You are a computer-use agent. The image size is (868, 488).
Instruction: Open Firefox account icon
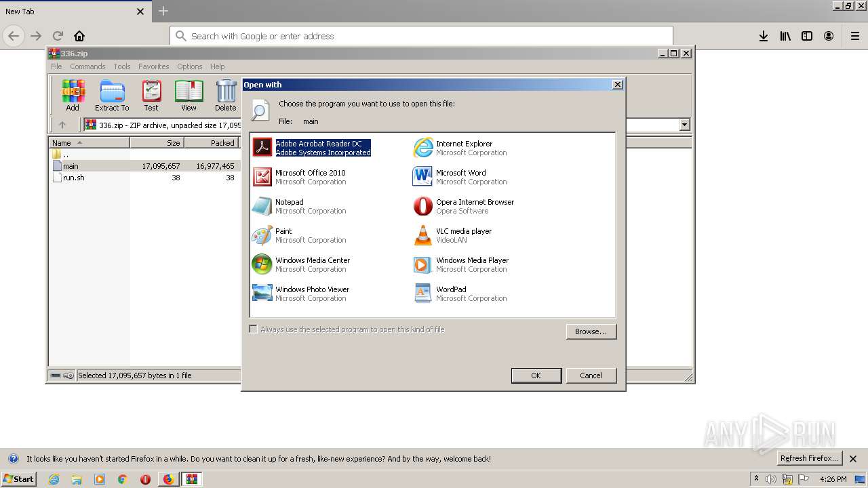tap(829, 36)
